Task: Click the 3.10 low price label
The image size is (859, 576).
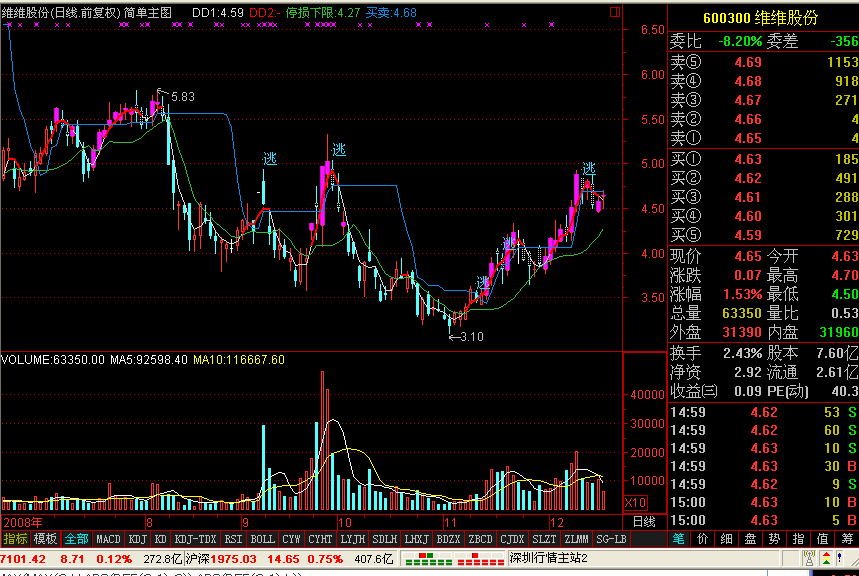Action: [472, 337]
